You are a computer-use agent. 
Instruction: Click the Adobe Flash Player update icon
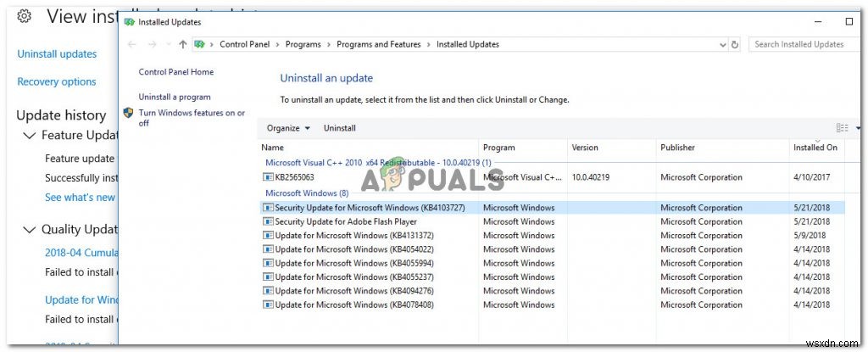tap(268, 221)
